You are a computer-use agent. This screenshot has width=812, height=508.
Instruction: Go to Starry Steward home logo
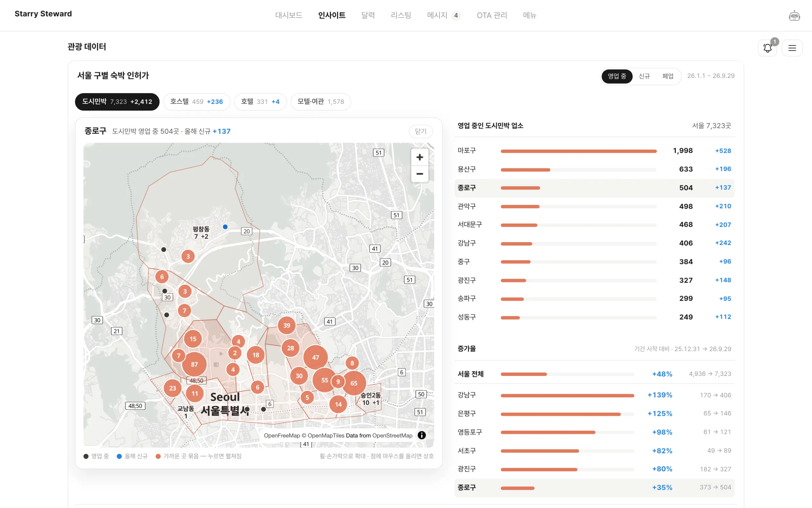[x=43, y=14]
